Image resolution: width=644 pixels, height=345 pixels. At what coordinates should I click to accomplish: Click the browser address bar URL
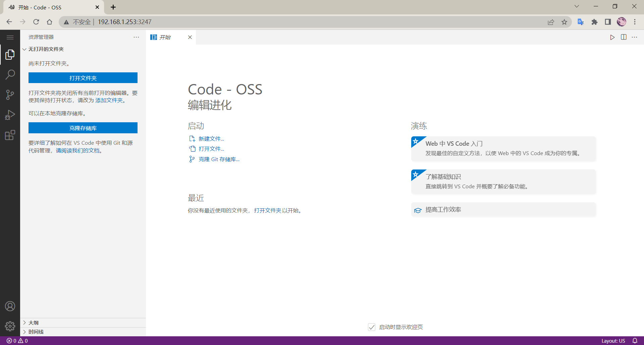pos(124,22)
